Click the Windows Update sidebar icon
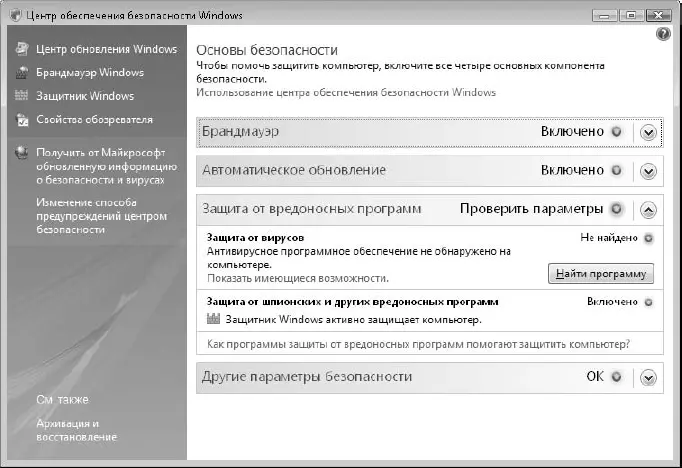 [x=22, y=48]
